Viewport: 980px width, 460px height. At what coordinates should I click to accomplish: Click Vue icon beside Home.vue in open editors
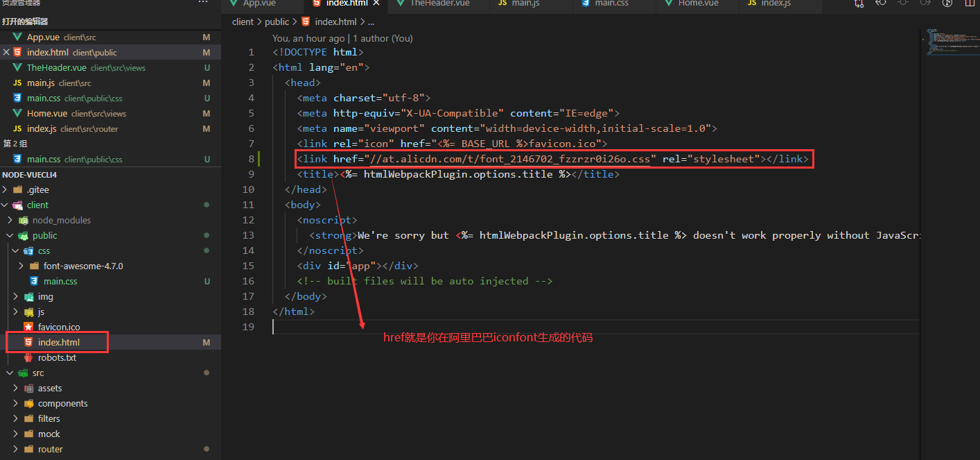[17, 113]
